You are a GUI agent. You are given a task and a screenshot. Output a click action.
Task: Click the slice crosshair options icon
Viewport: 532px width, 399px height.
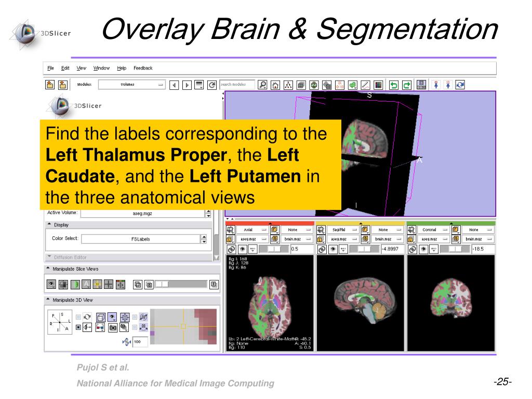pyautogui.click(x=97, y=284)
